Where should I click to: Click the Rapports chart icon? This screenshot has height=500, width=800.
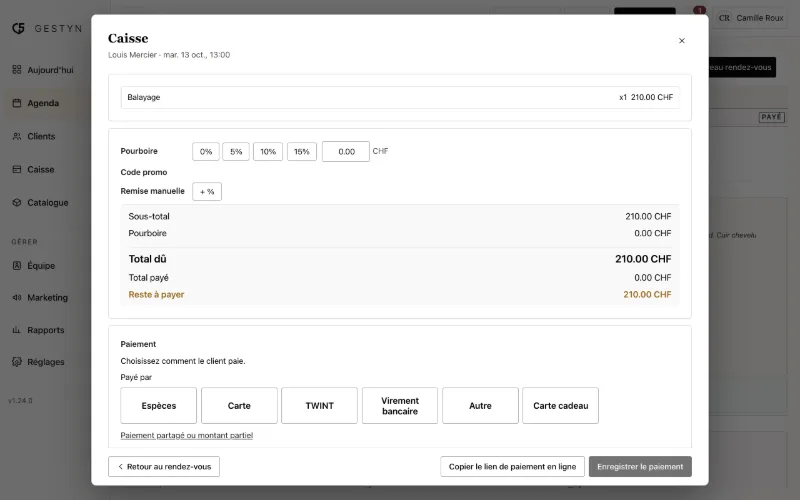(x=17, y=330)
